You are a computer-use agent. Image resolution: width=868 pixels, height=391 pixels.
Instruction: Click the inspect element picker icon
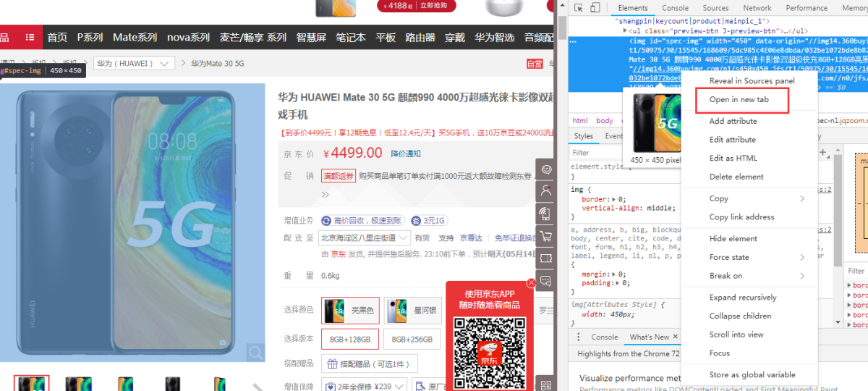pos(578,8)
